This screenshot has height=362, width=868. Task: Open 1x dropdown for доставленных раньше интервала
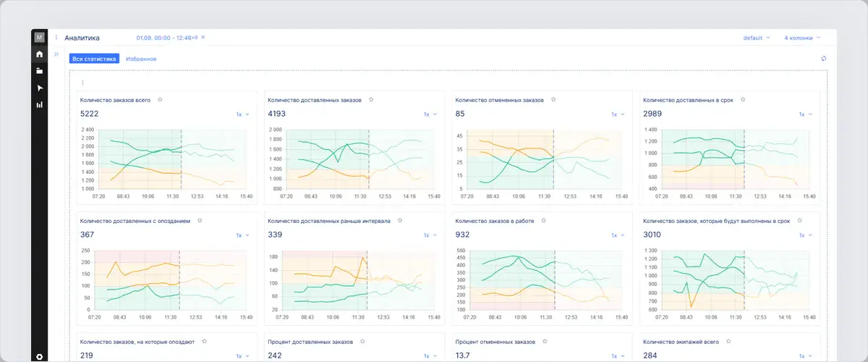click(x=430, y=235)
